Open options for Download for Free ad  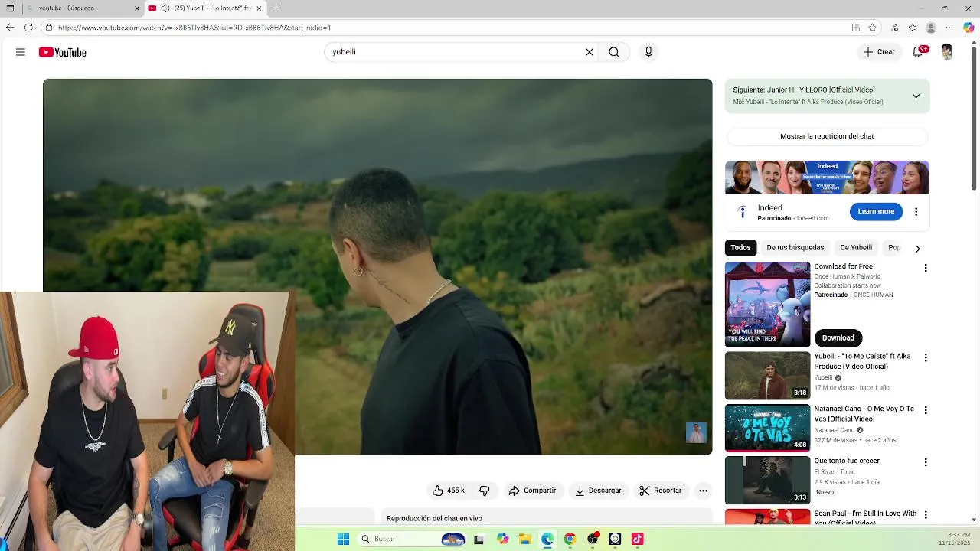coord(925,268)
